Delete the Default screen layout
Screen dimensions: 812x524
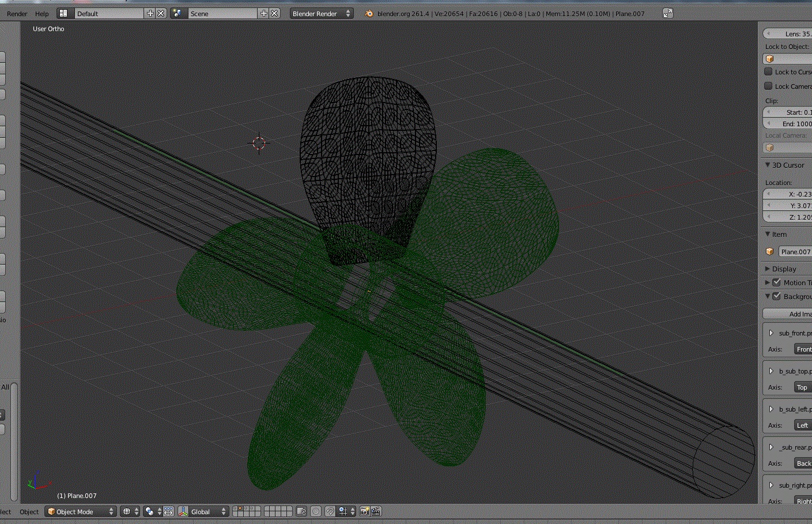pyautogui.click(x=161, y=13)
